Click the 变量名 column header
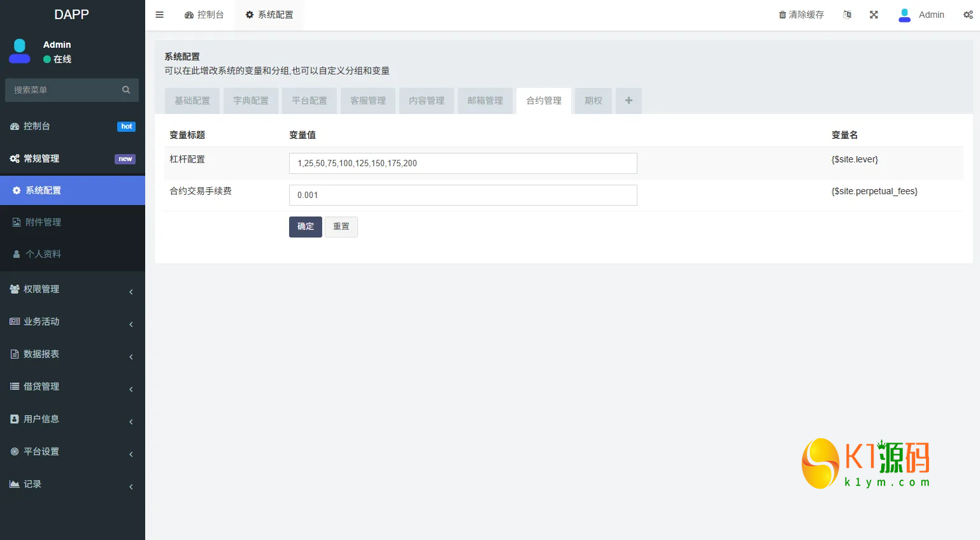 [844, 135]
